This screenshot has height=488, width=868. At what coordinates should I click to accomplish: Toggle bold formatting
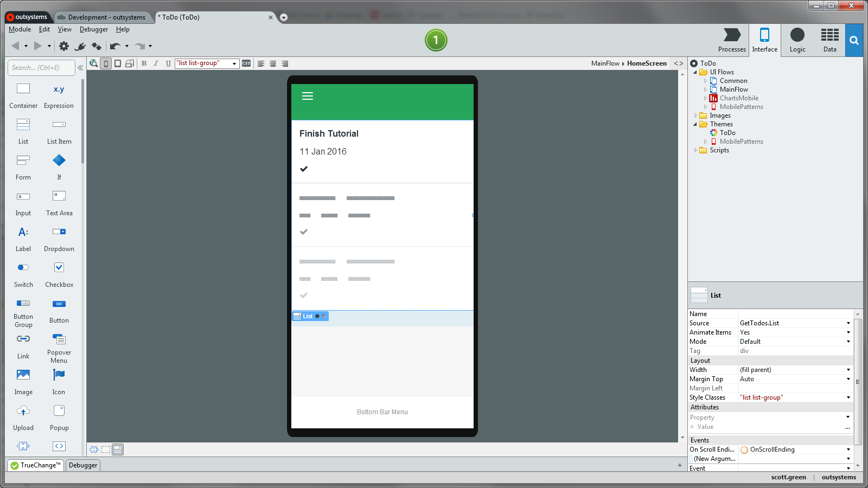[144, 63]
